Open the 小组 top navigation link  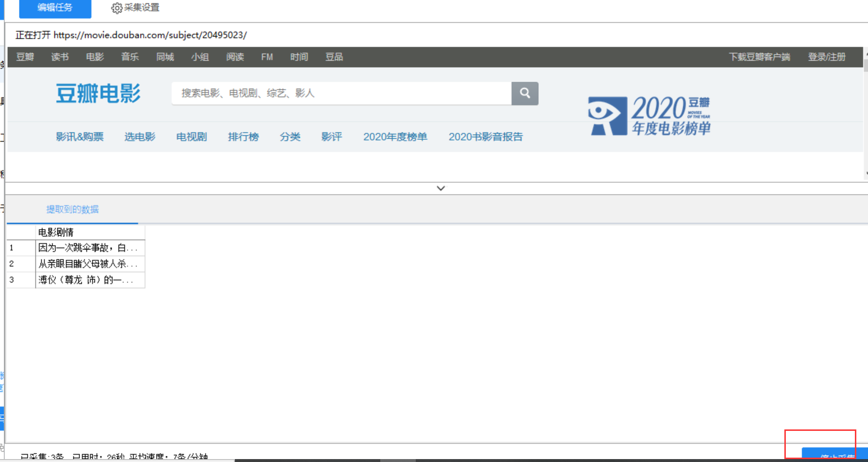[200, 57]
